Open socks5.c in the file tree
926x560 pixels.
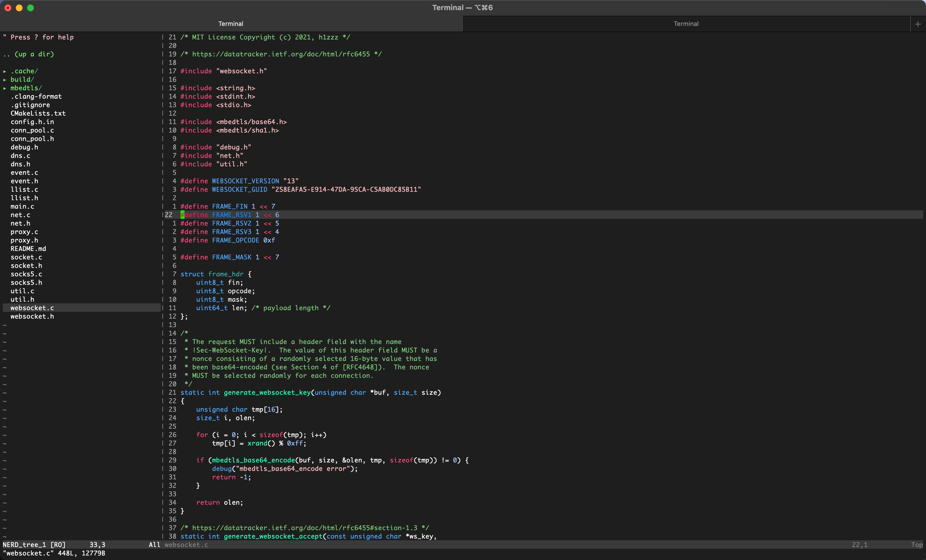click(26, 274)
